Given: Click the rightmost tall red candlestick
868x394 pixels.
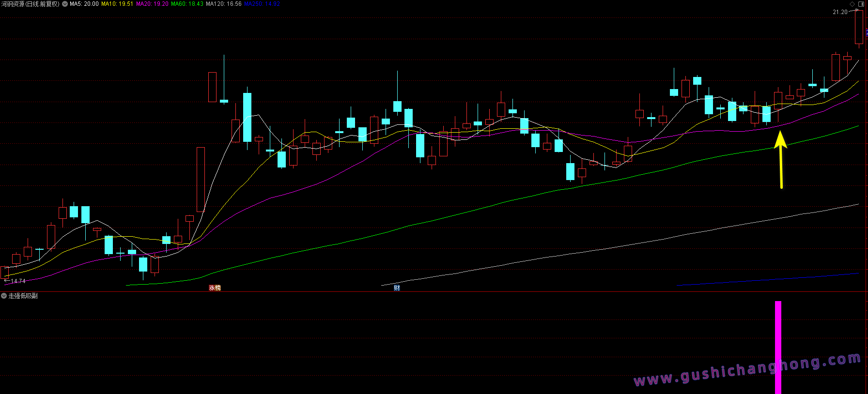Looking at the screenshot, I should (x=859, y=27).
